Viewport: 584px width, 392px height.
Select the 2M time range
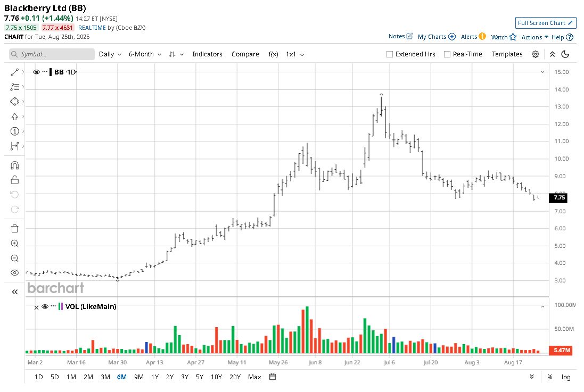(88, 377)
